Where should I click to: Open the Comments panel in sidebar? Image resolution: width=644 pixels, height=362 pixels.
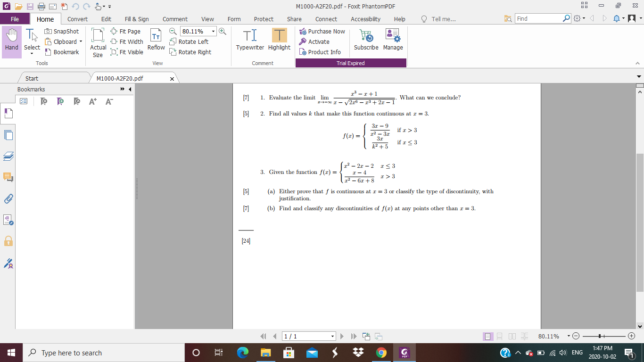click(x=8, y=178)
